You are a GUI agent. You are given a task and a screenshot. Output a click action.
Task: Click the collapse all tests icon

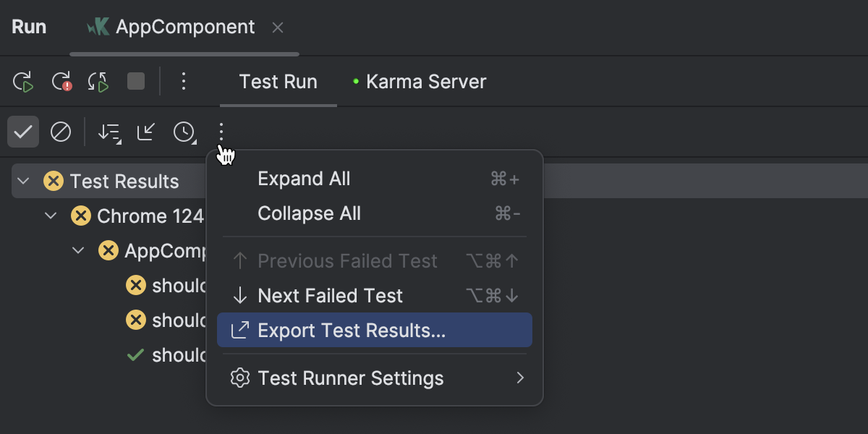point(147,132)
